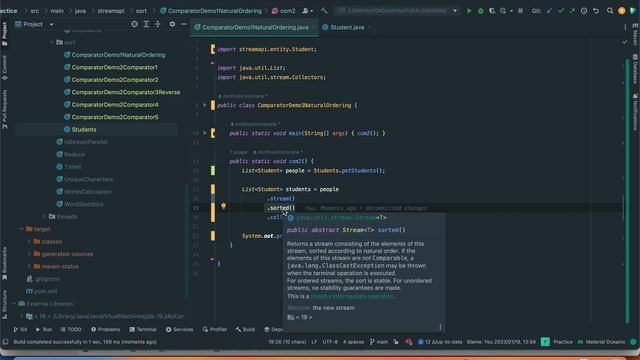The image size is (640, 360).
Task: Open the Problems tool window tab
Action: point(105,329)
